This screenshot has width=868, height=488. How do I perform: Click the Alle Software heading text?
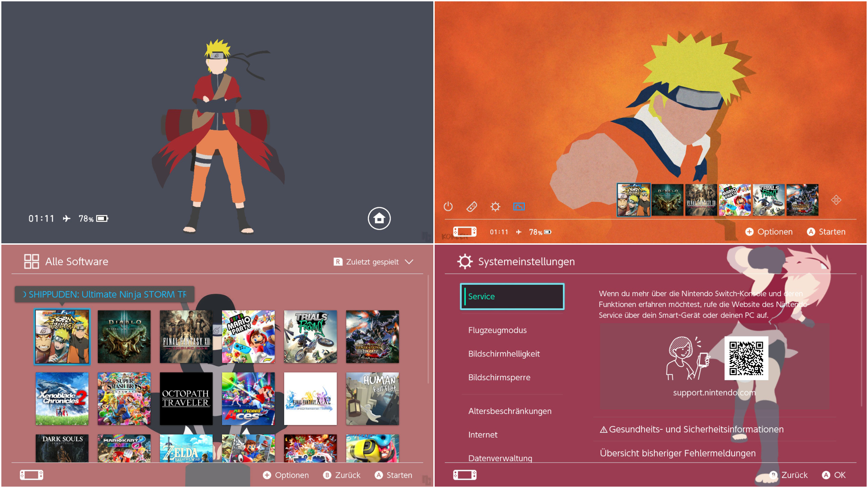[x=77, y=262]
